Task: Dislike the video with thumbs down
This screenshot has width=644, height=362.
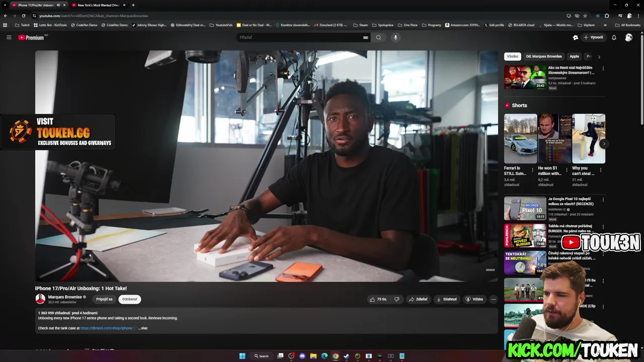Action: [x=397, y=299]
